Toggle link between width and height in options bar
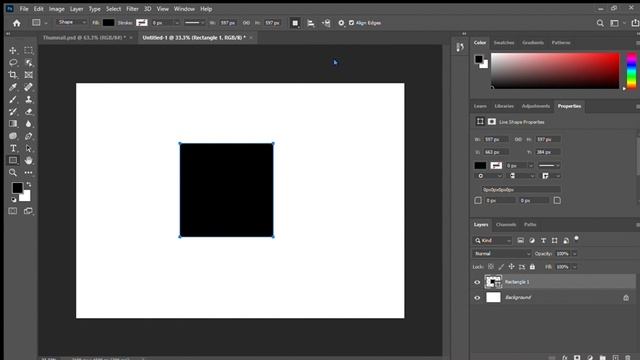Image resolution: width=640 pixels, height=360 pixels. (246, 23)
